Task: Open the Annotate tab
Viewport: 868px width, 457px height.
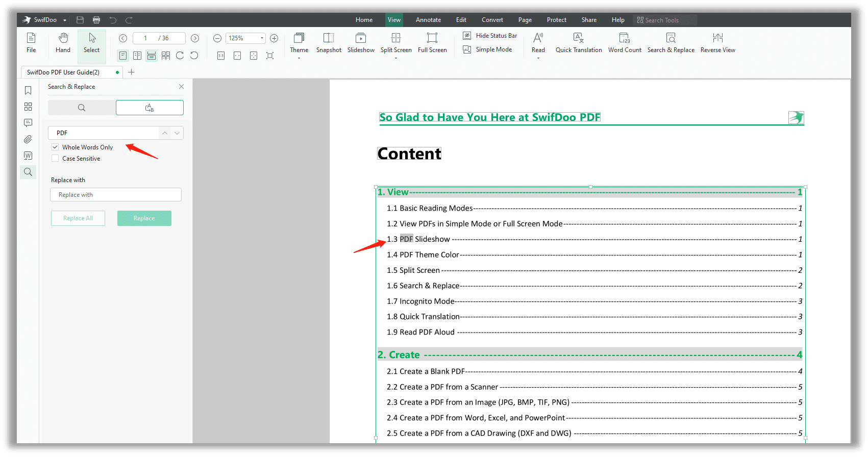Action: pos(428,20)
